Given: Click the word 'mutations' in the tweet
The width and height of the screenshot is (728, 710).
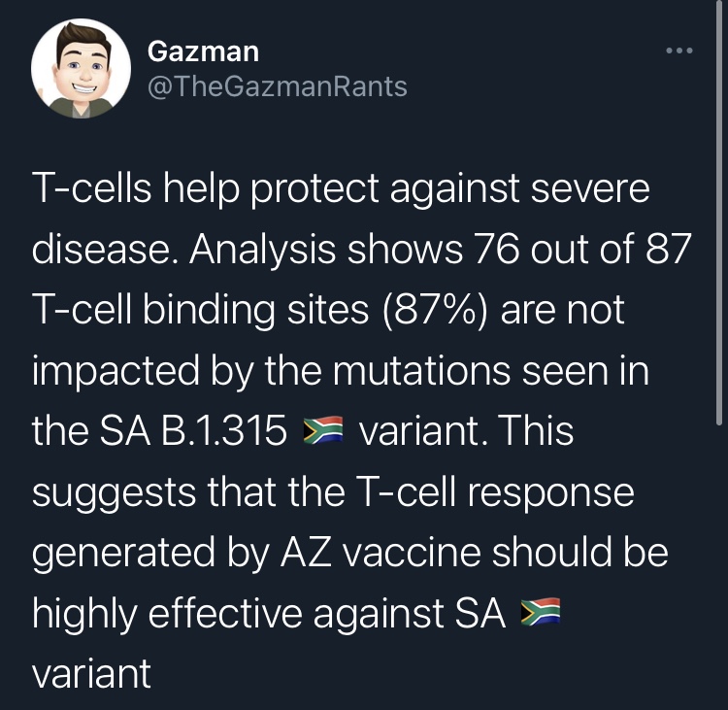Looking at the screenshot, I should pyautogui.click(x=421, y=371).
